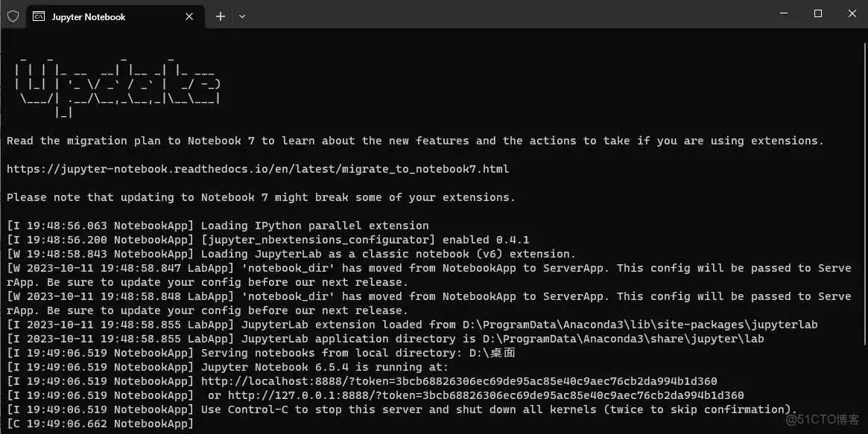Click the terminal icon on Jupyter Notebook tab
The width and height of the screenshot is (868, 434).
39,16
